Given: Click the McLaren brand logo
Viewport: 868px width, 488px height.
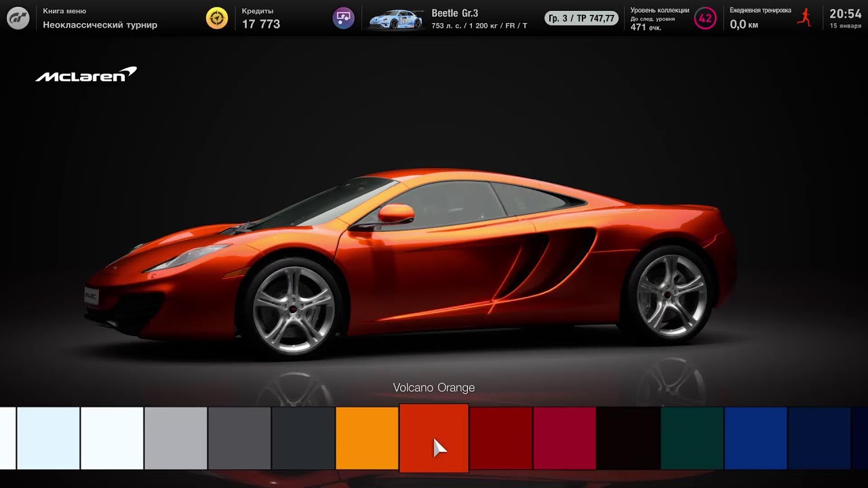Looking at the screenshot, I should (86, 75).
